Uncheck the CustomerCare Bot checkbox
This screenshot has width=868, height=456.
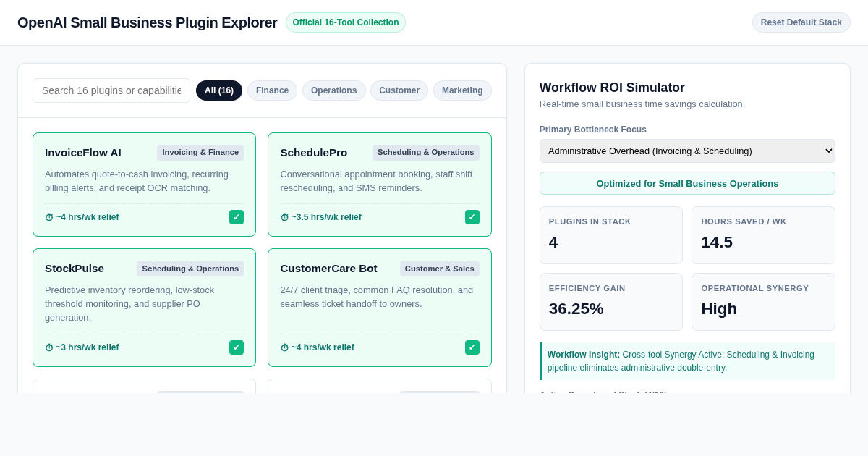472,347
